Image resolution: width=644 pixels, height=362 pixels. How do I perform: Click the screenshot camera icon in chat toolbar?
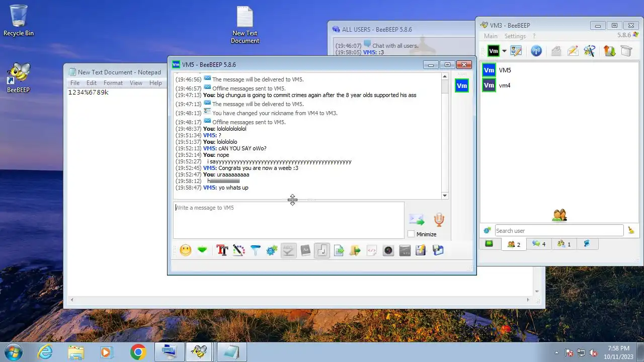pyautogui.click(x=388, y=250)
